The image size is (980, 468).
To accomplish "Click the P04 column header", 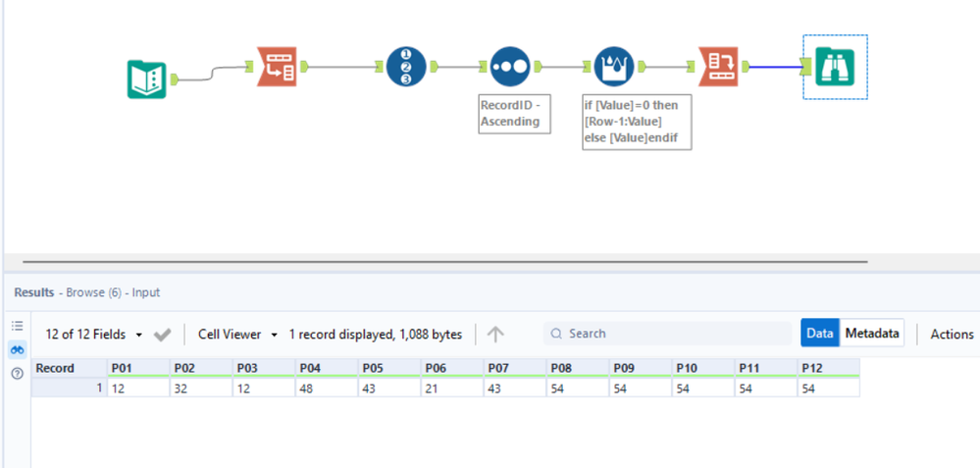I will [327, 368].
